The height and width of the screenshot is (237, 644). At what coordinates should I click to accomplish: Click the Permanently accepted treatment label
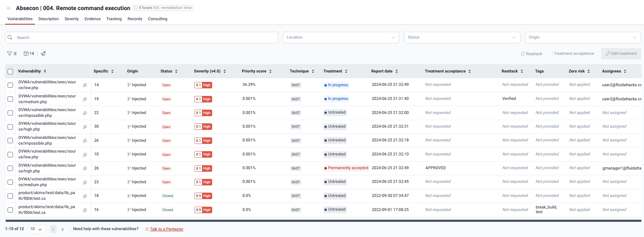point(346,168)
